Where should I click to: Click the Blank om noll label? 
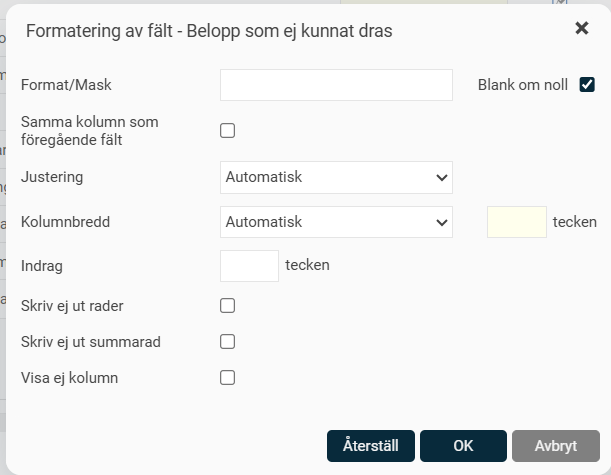click(523, 85)
